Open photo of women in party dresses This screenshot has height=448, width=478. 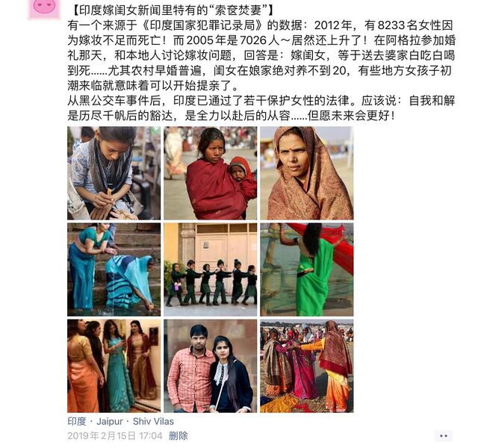tap(114, 366)
